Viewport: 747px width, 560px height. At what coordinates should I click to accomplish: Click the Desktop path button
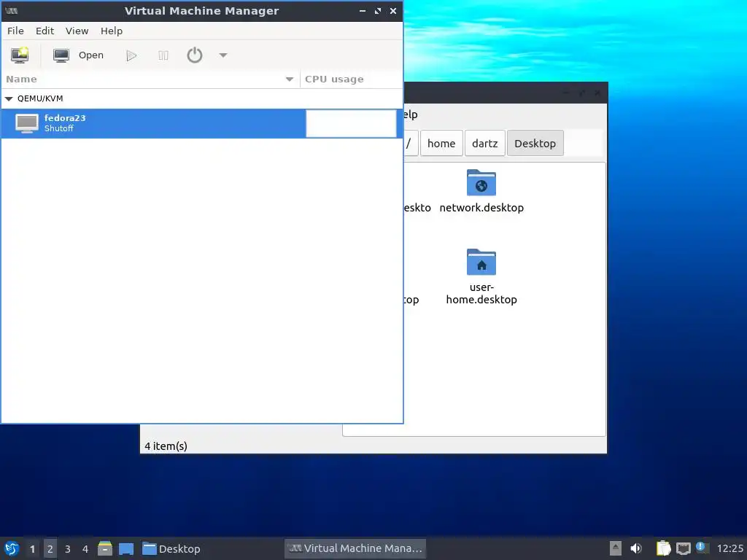coord(535,144)
